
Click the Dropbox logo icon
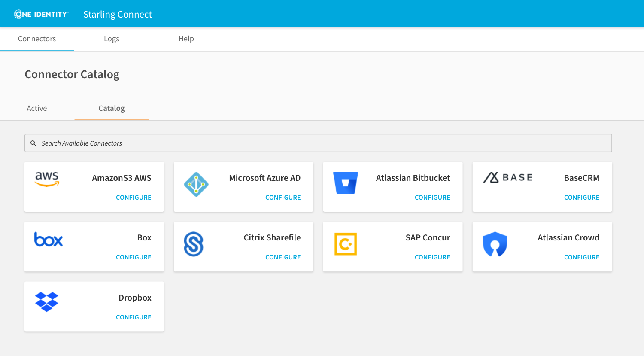click(47, 302)
